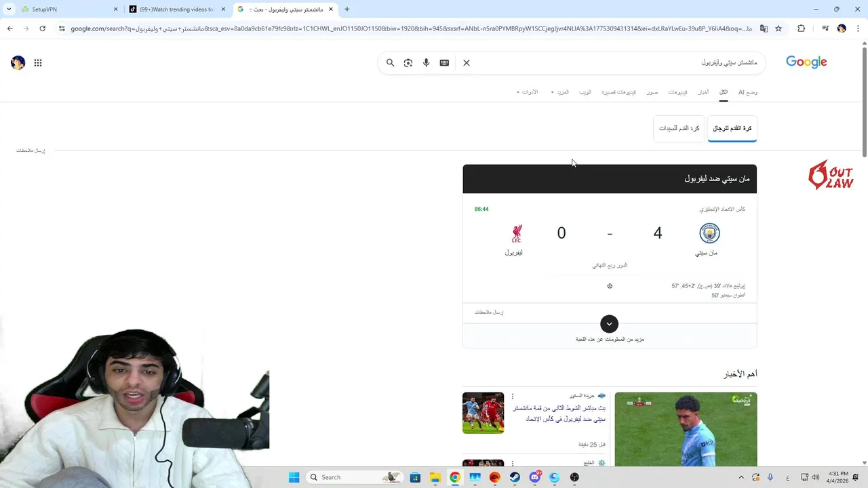The width and height of the screenshot is (868, 488).
Task: Click the Google logo
Action: [806, 62]
